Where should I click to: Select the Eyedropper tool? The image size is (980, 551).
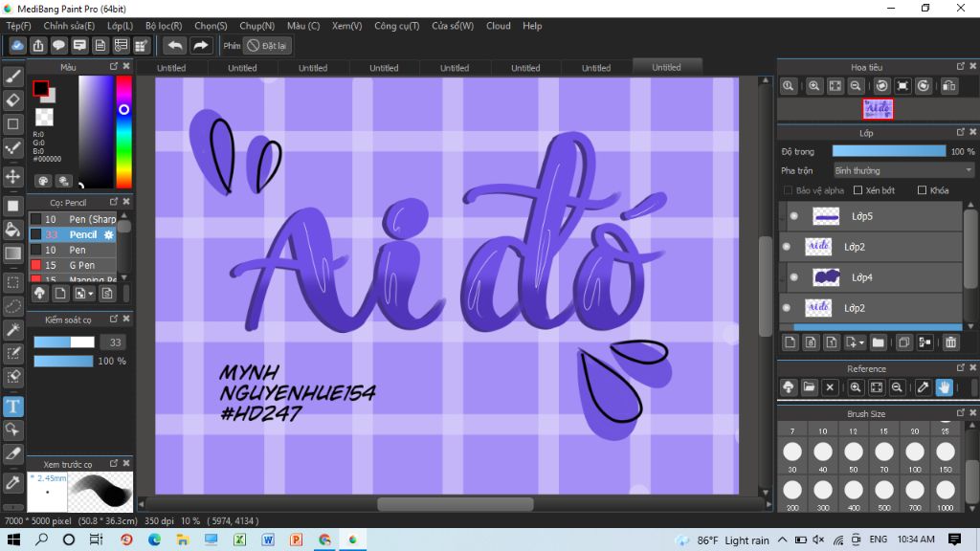tap(13, 482)
